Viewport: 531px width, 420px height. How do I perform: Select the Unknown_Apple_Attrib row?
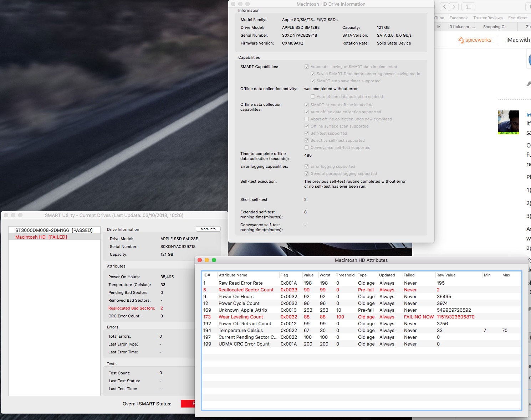[361, 310]
